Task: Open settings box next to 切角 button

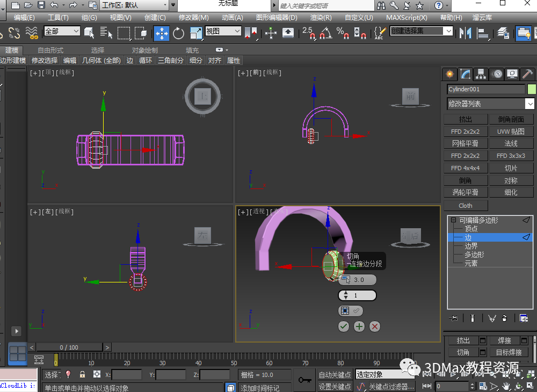Action: pos(483,353)
